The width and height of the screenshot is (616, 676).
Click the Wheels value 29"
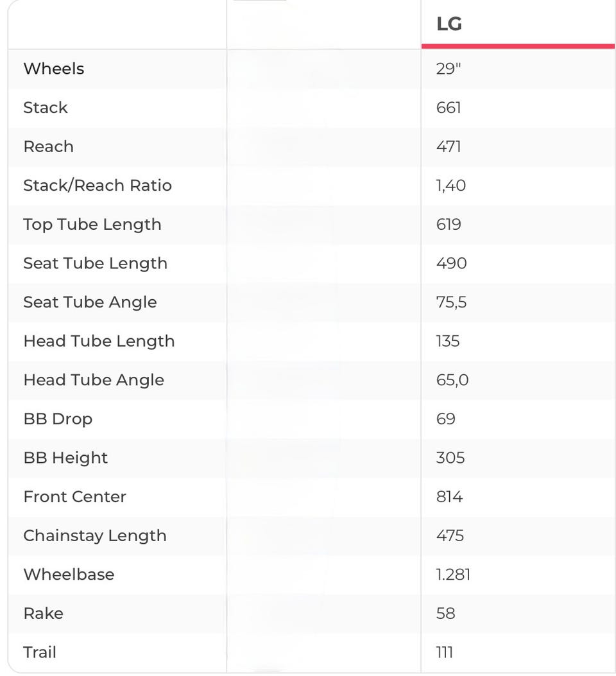click(x=449, y=69)
